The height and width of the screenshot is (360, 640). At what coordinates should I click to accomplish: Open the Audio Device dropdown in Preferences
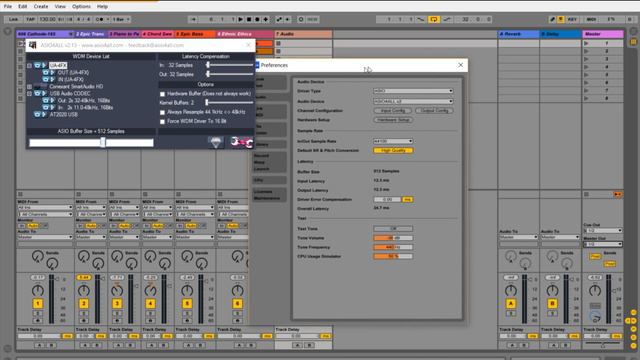point(413,101)
